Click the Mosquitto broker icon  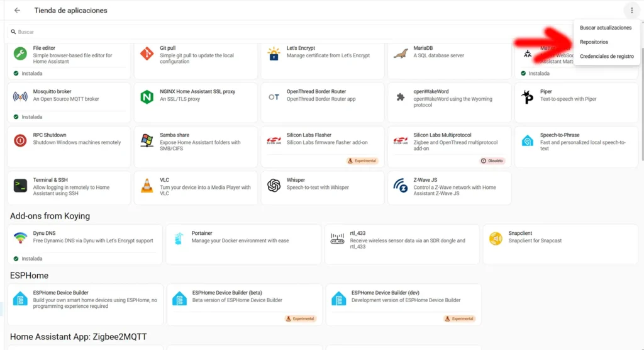20,97
